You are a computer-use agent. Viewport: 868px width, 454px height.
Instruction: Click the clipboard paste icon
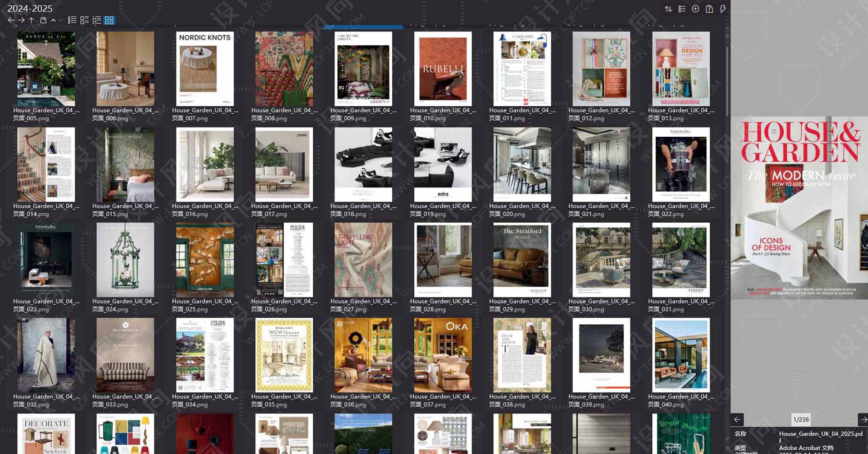pyautogui.click(x=709, y=8)
